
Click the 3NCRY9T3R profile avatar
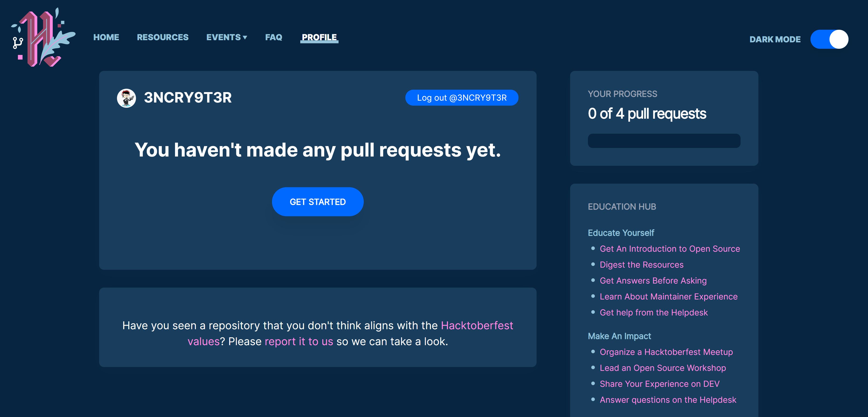pos(126,98)
